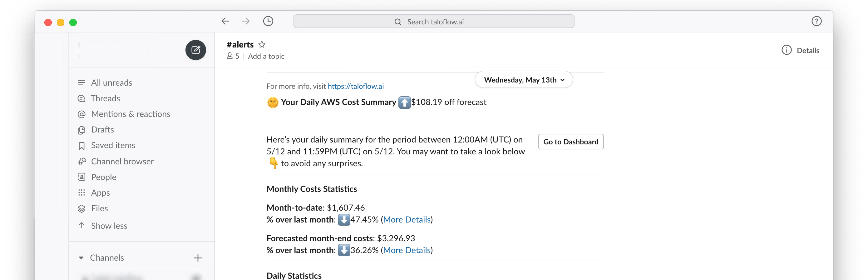Focus the Search taloflow.ai field

434,21
